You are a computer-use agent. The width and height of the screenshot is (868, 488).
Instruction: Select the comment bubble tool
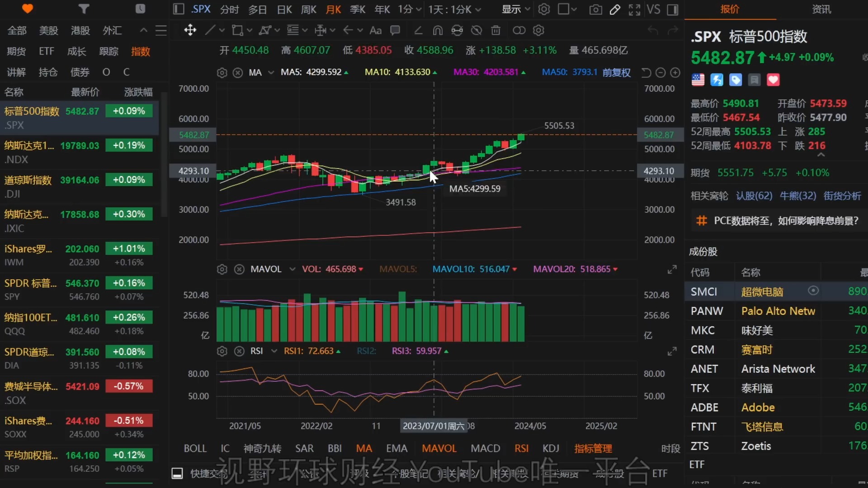click(395, 30)
